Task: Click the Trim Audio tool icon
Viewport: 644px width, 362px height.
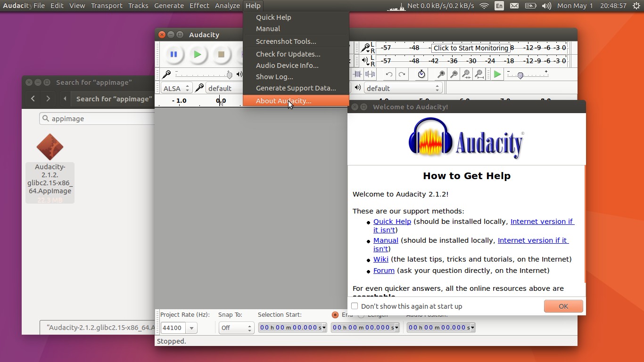Action: (x=358, y=74)
